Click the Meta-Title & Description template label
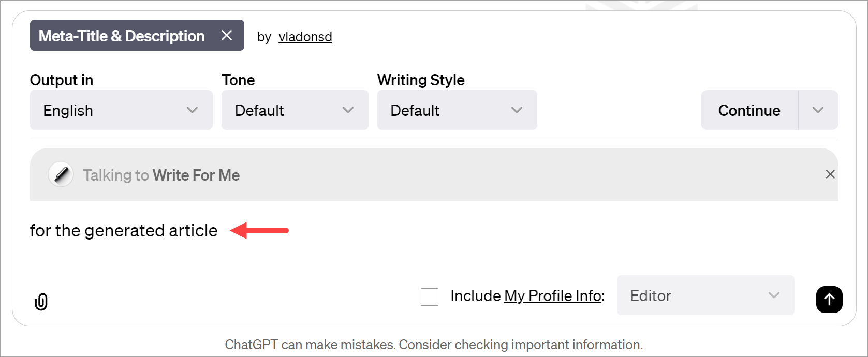 point(122,36)
